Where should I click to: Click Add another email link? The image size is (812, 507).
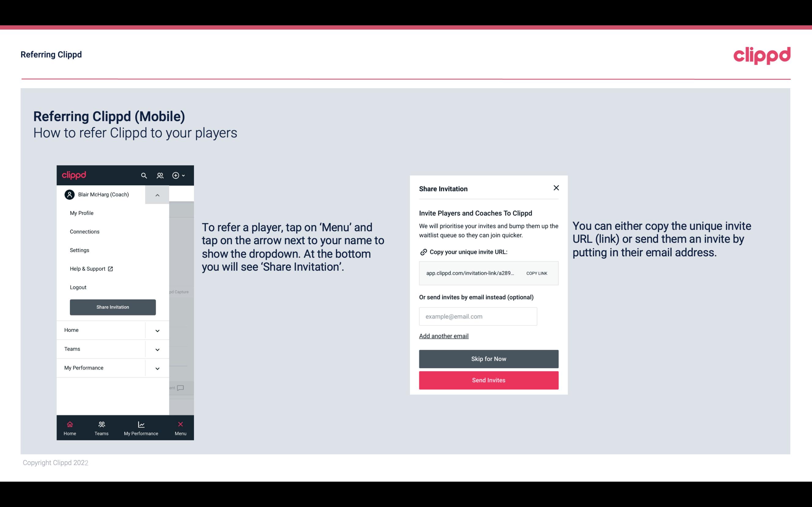click(x=444, y=336)
